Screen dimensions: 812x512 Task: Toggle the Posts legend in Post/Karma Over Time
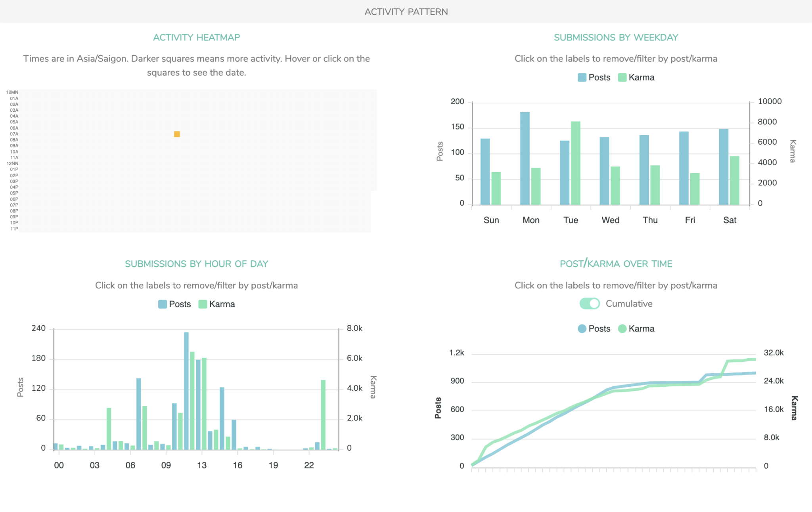point(595,329)
